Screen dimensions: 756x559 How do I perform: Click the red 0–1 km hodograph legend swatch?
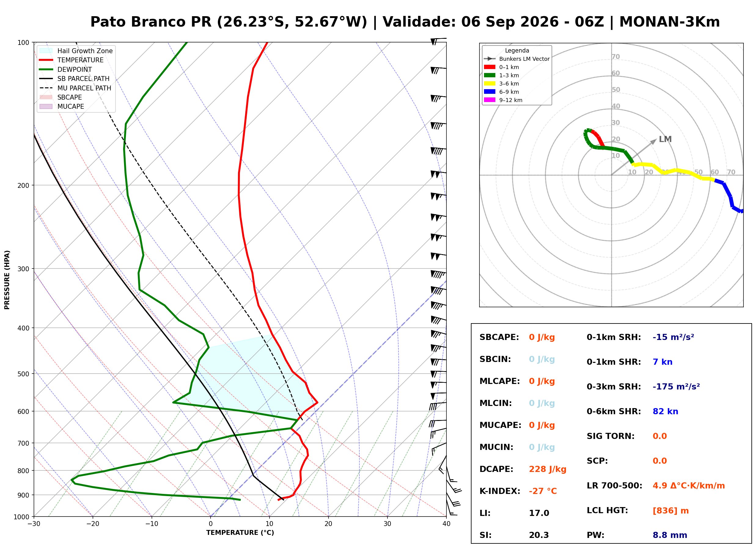[490, 67]
